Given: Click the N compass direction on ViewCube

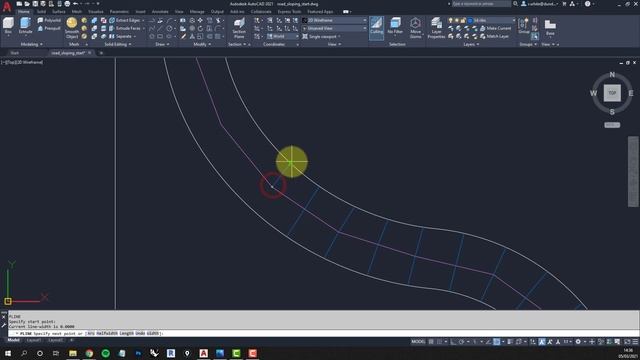Looking at the screenshot, I should tap(612, 74).
